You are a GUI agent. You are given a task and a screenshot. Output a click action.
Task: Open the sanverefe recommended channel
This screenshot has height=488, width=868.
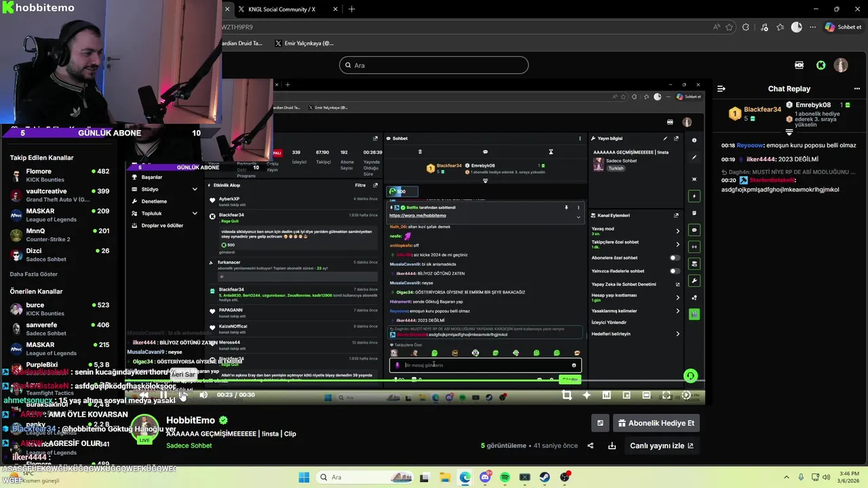pyautogui.click(x=60, y=329)
